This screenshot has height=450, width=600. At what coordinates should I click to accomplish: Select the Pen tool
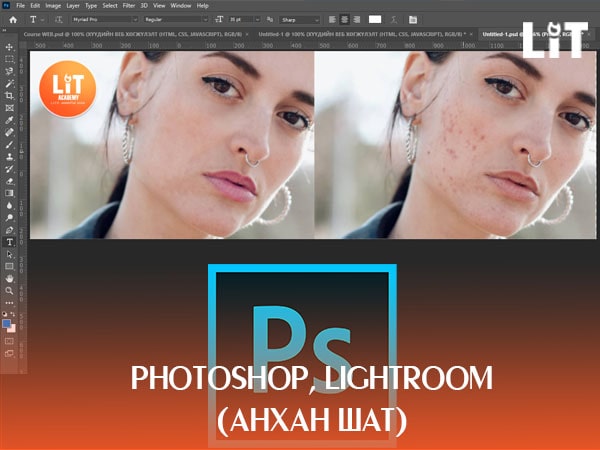(9, 230)
